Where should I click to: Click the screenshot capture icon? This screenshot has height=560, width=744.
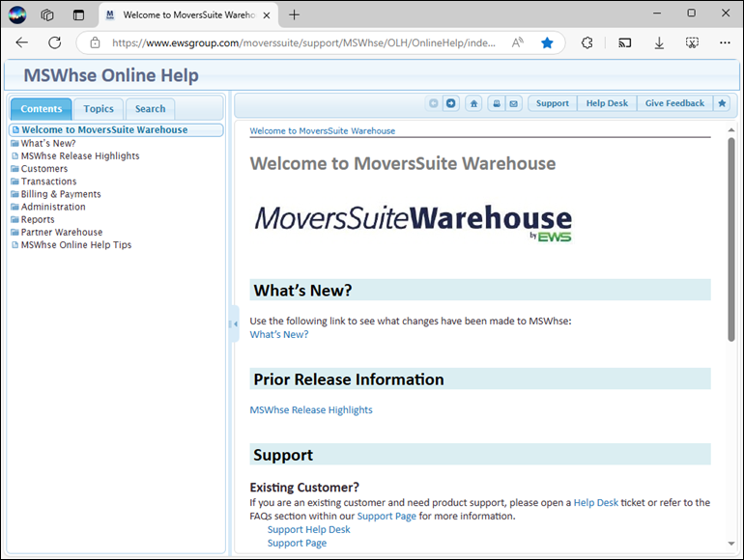(692, 42)
